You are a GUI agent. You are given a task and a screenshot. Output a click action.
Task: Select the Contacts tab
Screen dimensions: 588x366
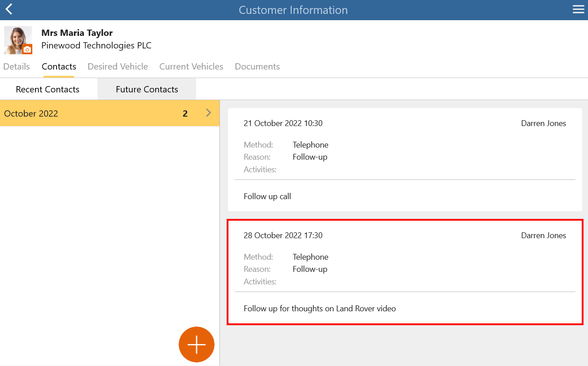pos(59,66)
